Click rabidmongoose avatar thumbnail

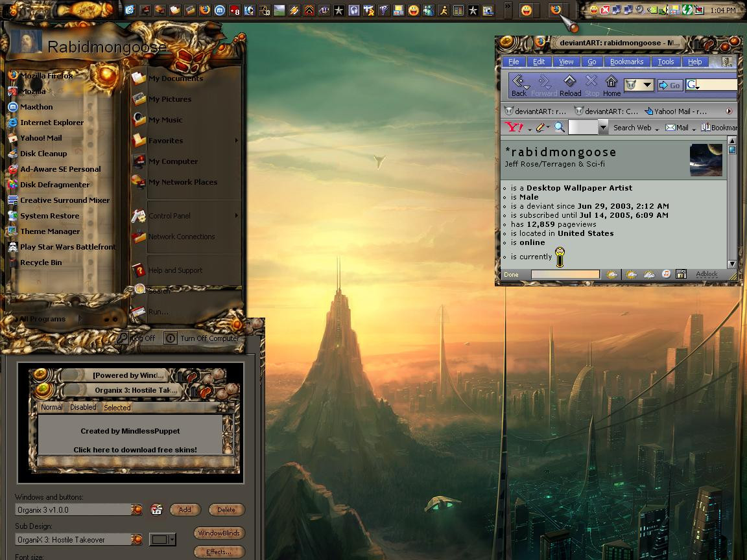[705, 160]
